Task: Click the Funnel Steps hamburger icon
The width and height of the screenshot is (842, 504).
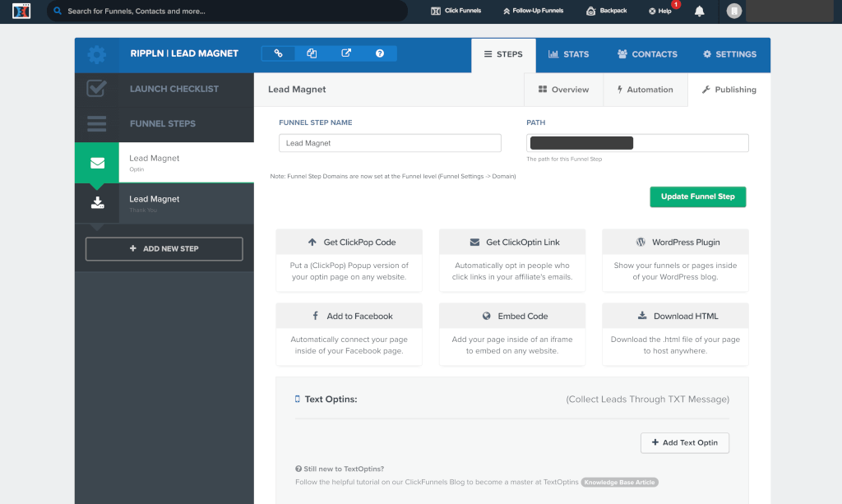Action: point(97,123)
